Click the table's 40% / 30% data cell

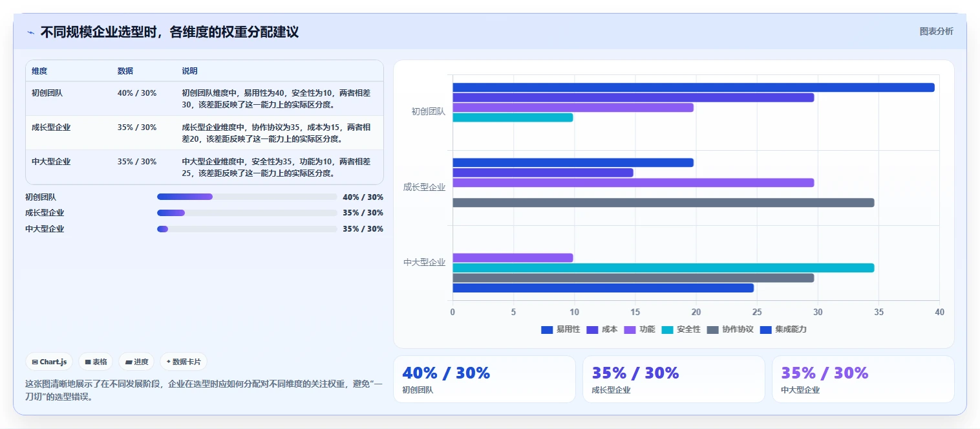(137, 93)
